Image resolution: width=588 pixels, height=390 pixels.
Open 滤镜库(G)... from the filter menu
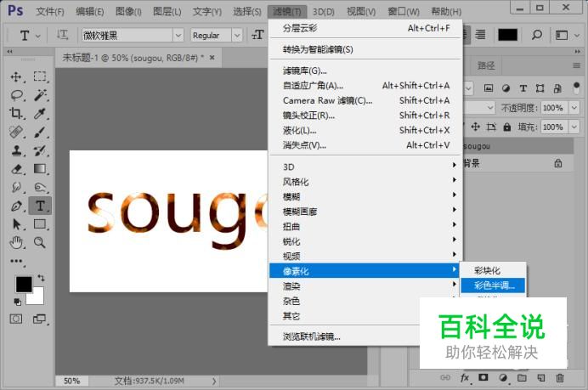[x=365, y=71]
